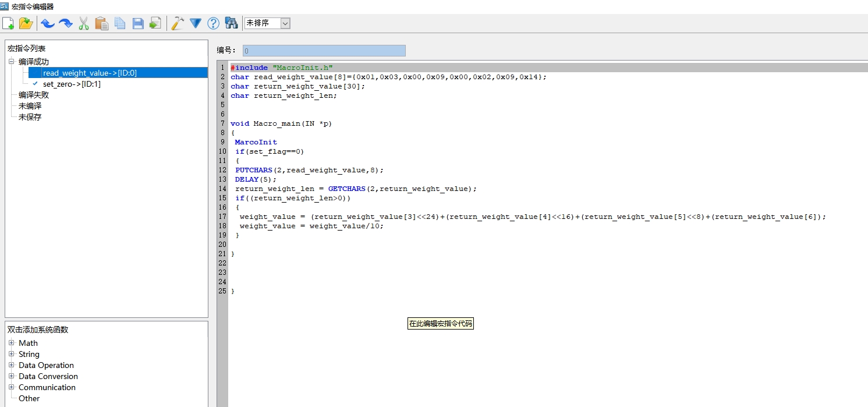868x407 pixels.
Task: Open find with the binoculars icon
Action: click(x=231, y=23)
